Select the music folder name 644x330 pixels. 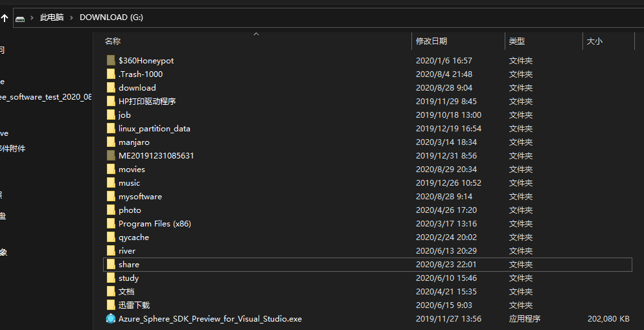click(x=130, y=183)
